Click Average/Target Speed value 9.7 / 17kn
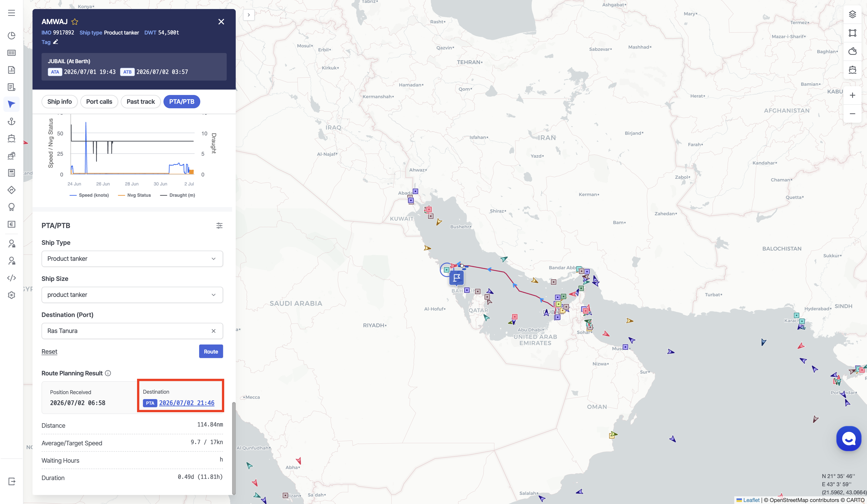 [207, 442]
